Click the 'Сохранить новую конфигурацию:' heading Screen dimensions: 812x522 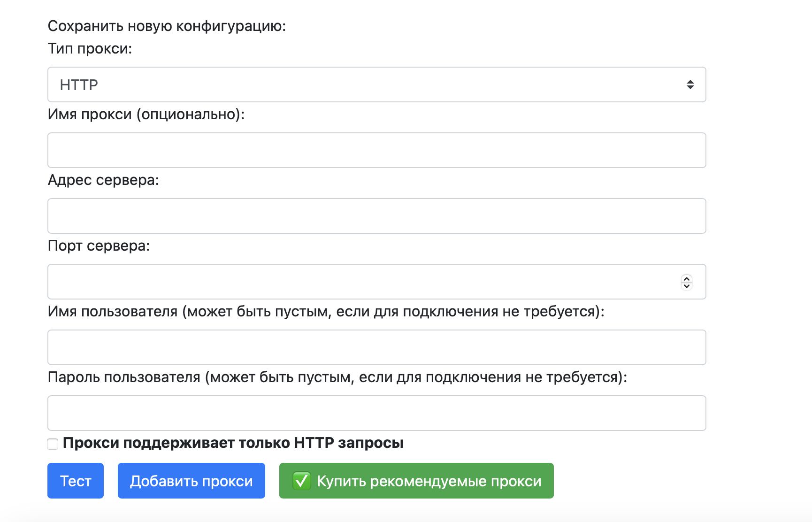(167, 26)
